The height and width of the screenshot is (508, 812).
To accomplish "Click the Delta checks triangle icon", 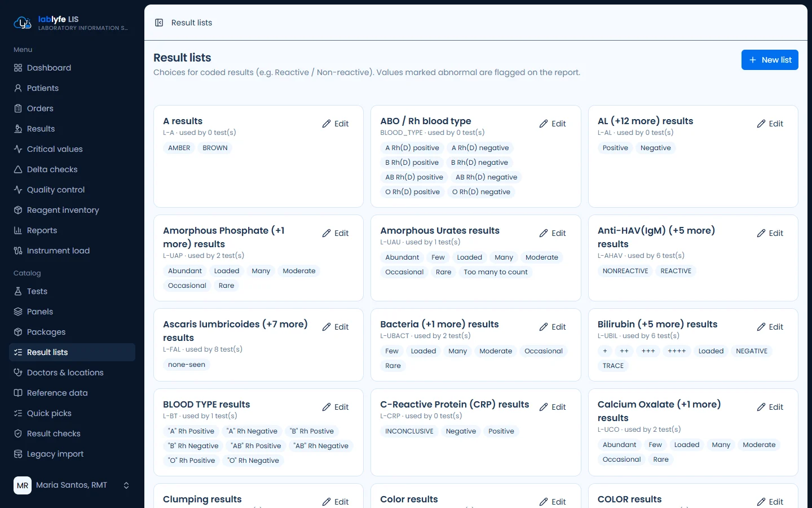I will (18, 169).
